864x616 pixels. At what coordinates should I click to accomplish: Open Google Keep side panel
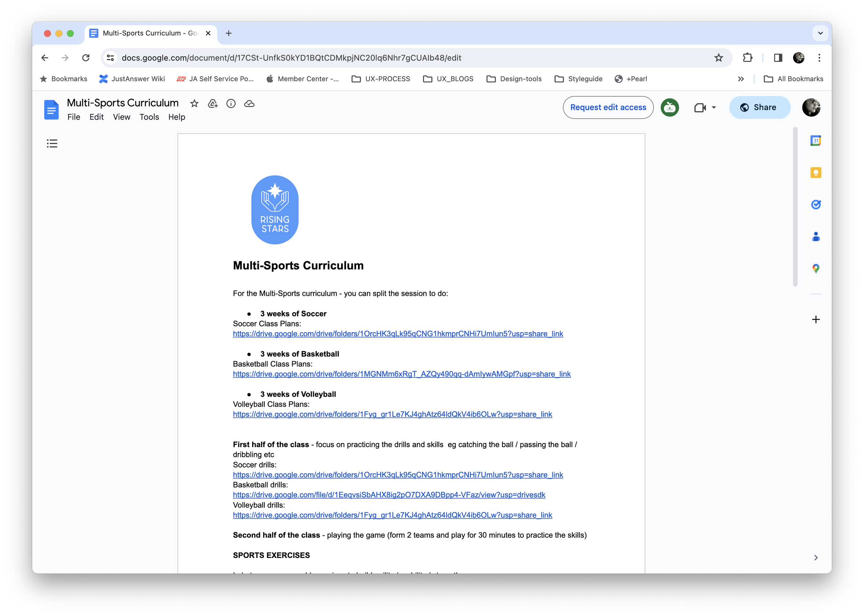coord(815,173)
